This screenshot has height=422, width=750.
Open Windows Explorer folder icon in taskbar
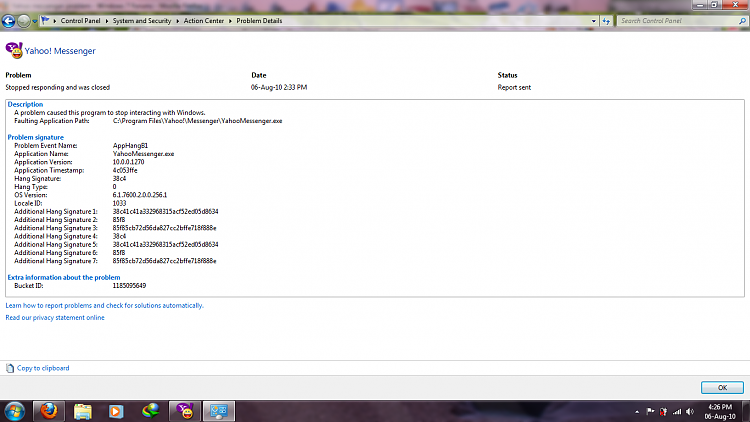click(82, 411)
